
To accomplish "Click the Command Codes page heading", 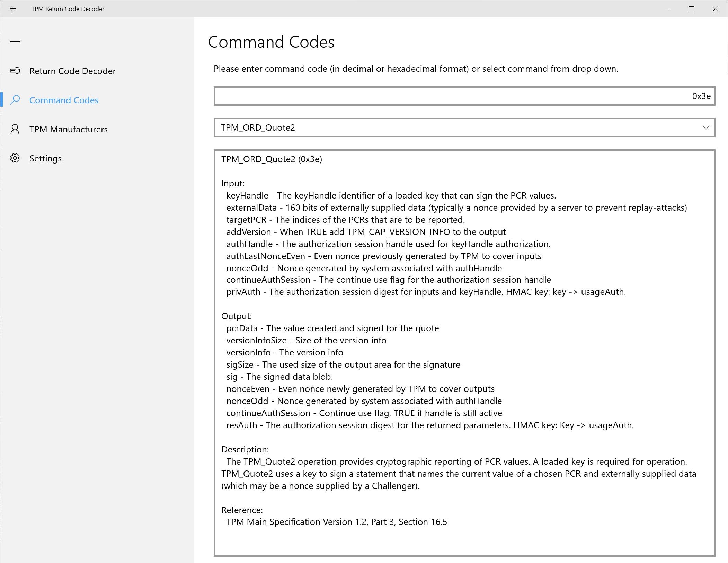I will tap(271, 42).
